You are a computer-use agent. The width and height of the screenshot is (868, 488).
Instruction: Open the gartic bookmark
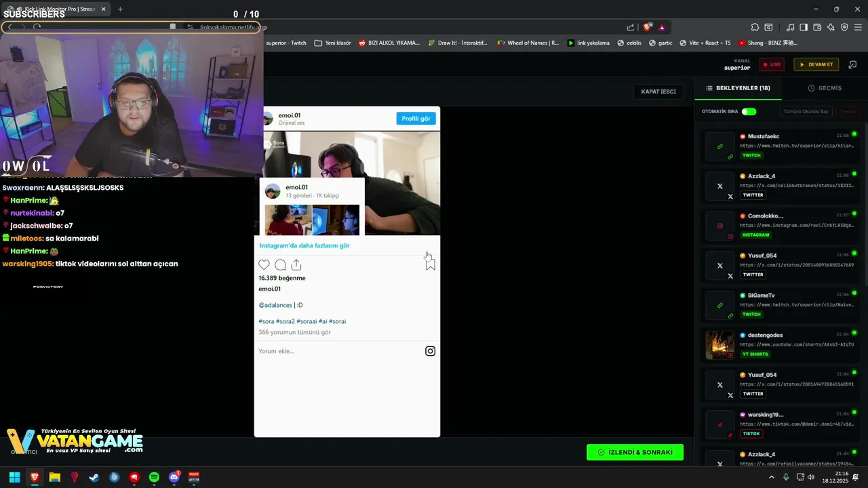pyautogui.click(x=660, y=43)
